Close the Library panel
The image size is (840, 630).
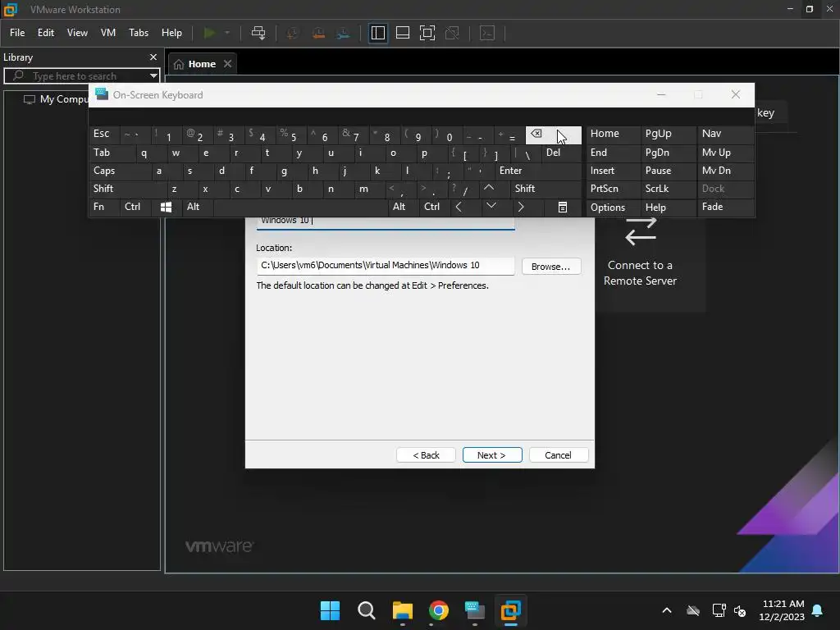coord(153,57)
